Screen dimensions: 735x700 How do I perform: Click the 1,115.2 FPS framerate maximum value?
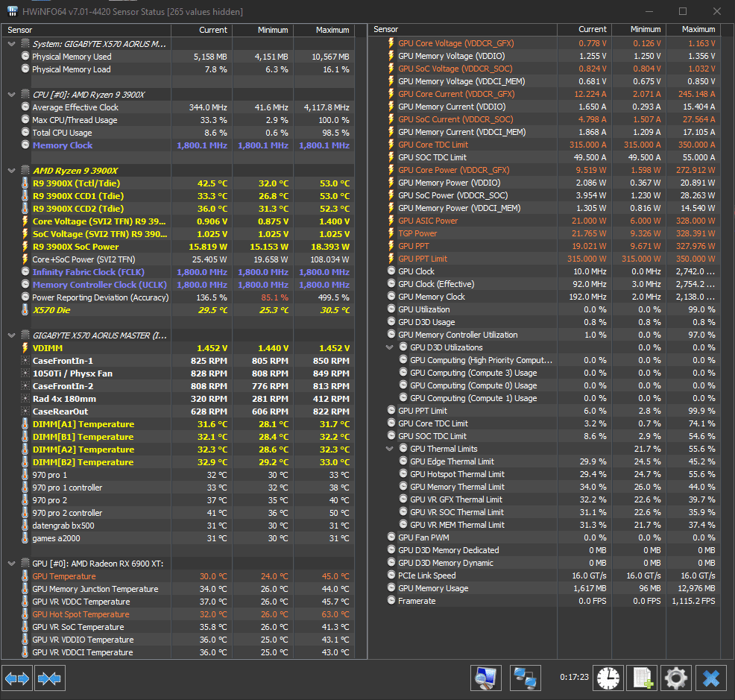(694, 601)
